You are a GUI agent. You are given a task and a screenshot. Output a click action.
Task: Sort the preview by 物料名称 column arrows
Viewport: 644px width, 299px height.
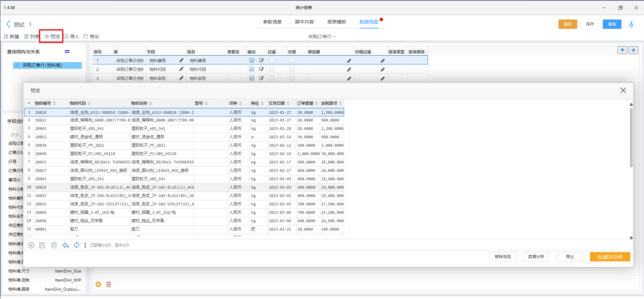(151, 103)
